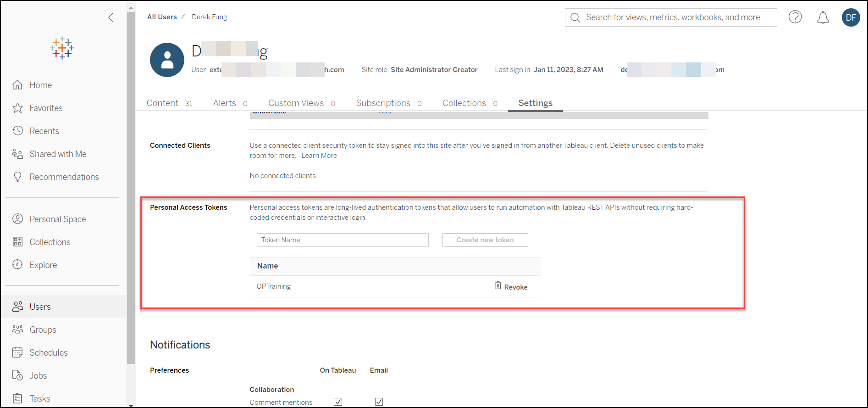Open Jobs in sidebar
Image resolution: width=868 pixels, height=408 pixels.
[38, 375]
